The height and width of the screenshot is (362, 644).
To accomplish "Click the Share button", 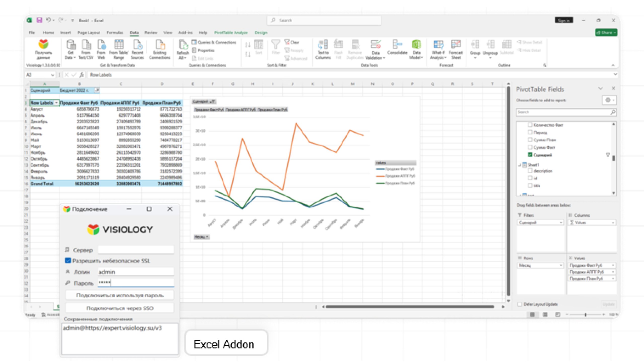I will tap(606, 32).
